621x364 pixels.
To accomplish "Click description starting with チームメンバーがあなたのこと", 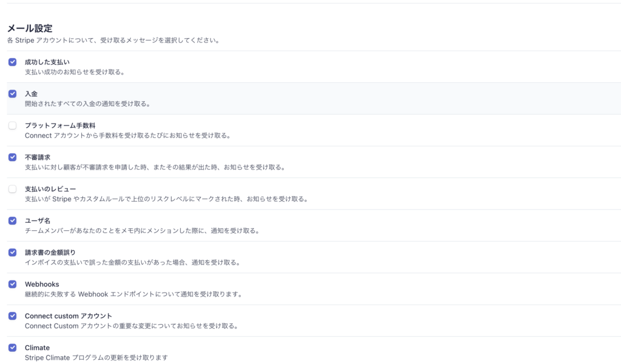I will (143, 231).
